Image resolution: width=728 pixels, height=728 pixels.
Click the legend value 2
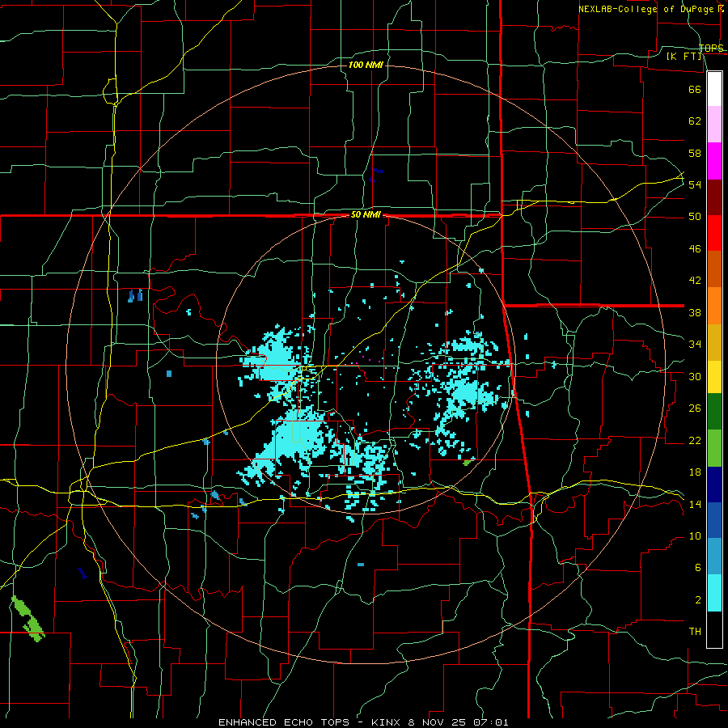pos(697,600)
